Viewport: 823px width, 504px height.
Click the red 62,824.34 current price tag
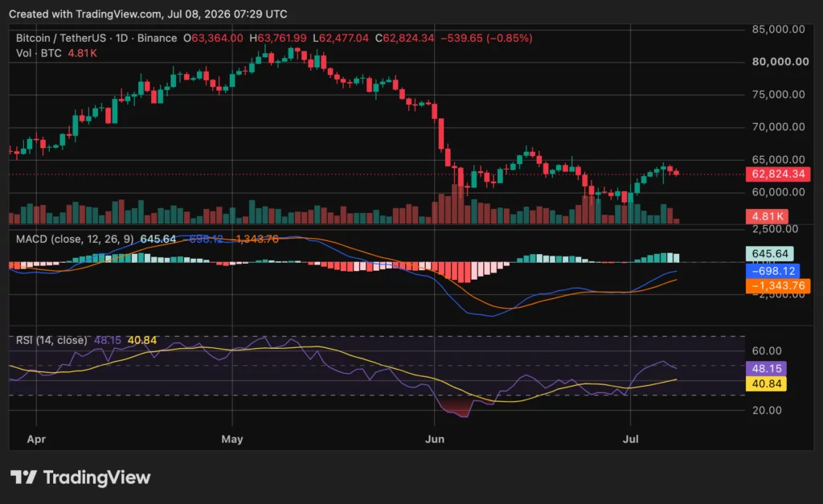[x=778, y=174]
